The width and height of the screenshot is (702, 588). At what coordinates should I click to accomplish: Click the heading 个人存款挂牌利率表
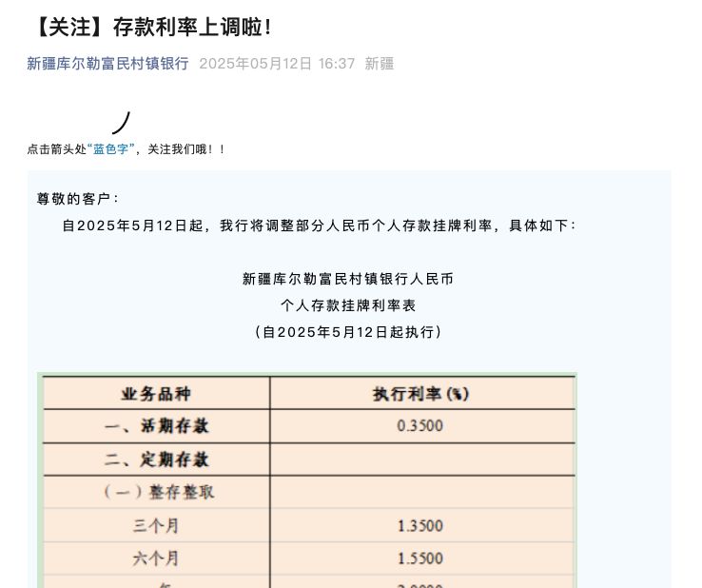[348, 305]
